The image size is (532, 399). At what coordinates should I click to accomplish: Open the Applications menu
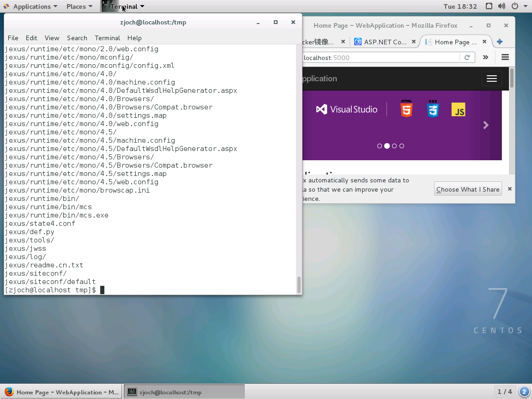point(30,6)
